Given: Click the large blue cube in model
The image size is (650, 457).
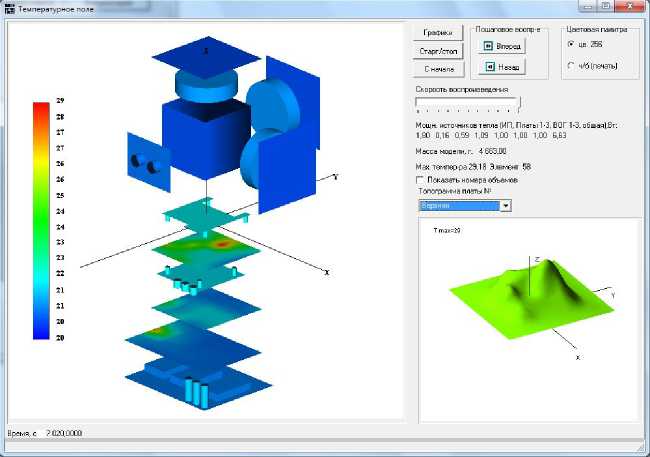Looking at the screenshot, I should coord(206,139).
